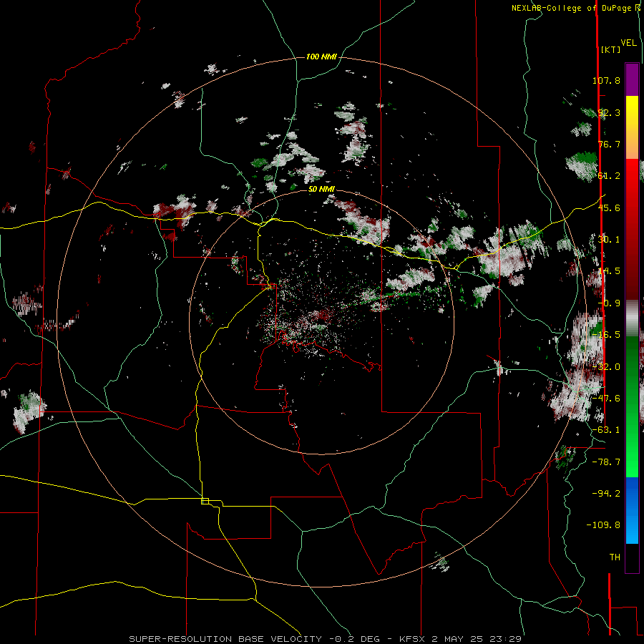644x644 pixels.
Task: Click the -0.9 velocity scale value
Action: [x=609, y=303]
